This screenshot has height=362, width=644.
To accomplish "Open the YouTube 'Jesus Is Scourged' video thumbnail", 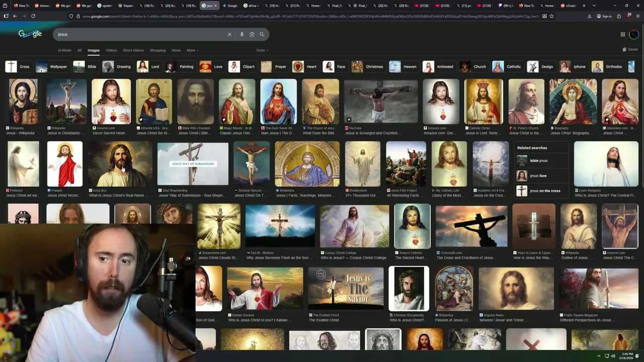I will [x=381, y=102].
